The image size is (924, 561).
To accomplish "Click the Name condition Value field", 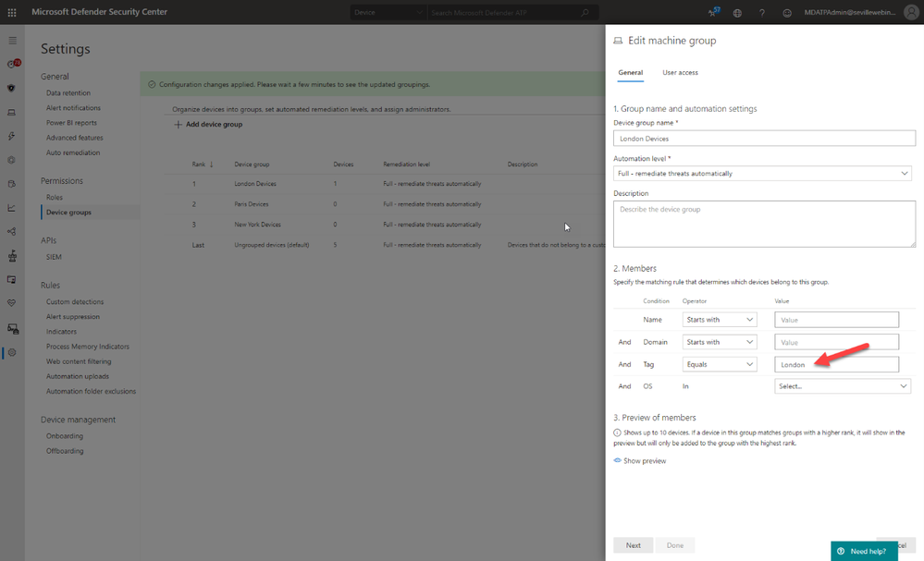I will coord(836,320).
